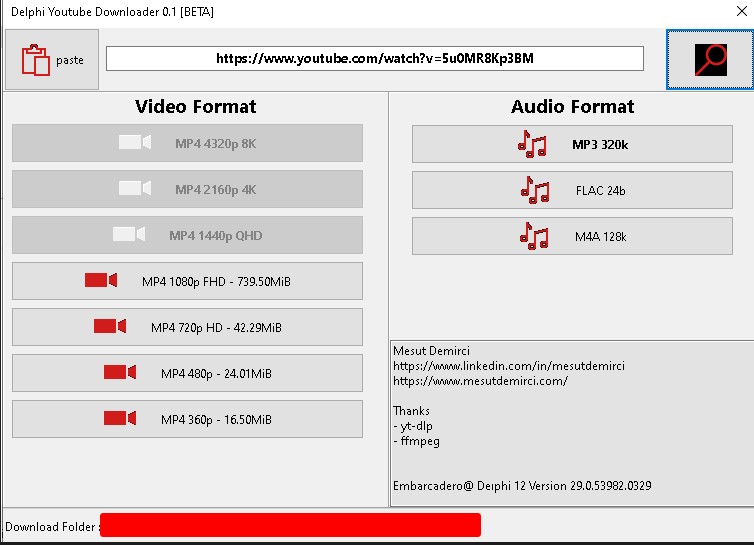754x545 pixels.
Task: Click the camera icon for MP4 360p
Action: tap(120, 419)
